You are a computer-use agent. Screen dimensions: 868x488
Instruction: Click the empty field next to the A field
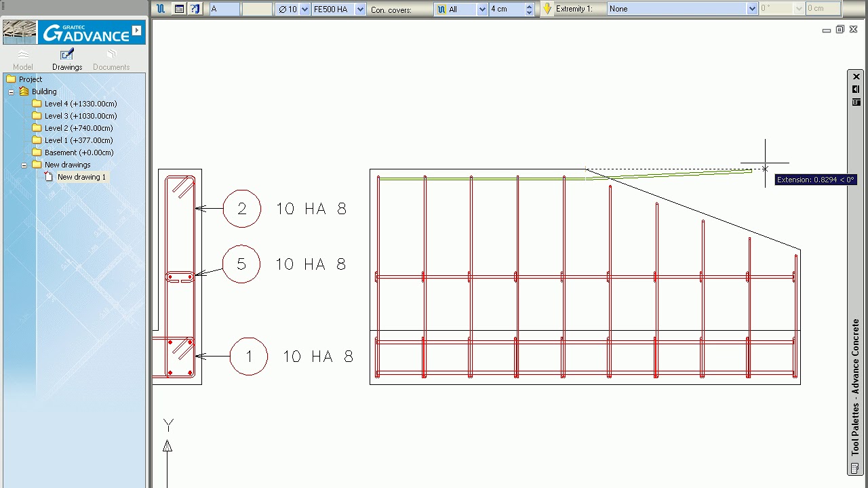(257, 9)
